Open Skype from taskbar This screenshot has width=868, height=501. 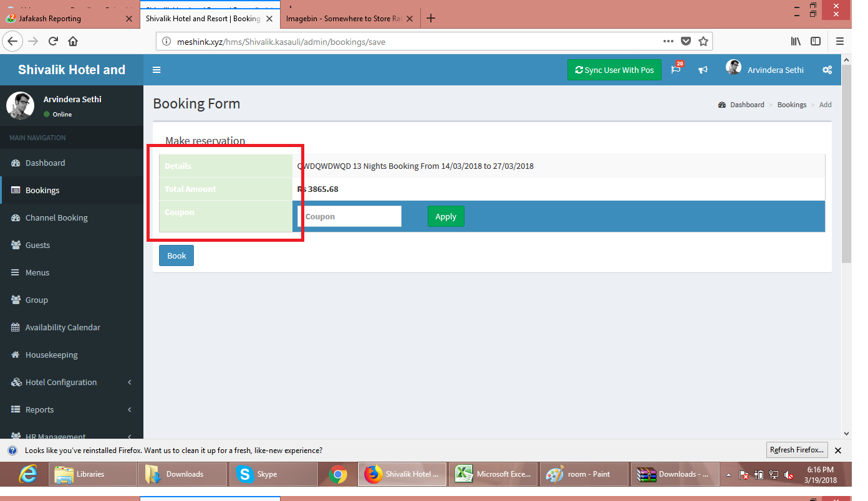pos(274,474)
